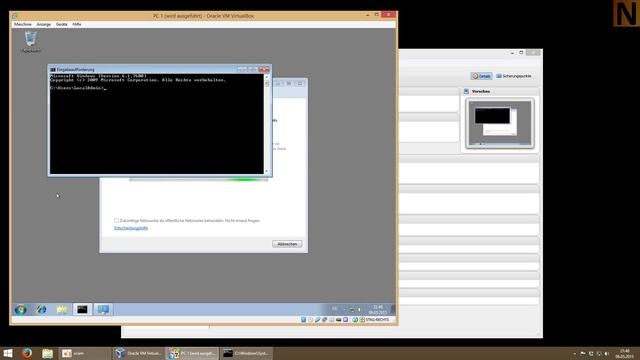Click the host volume tray icon
This screenshot has height=360, width=640.
click(x=607, y=353)
